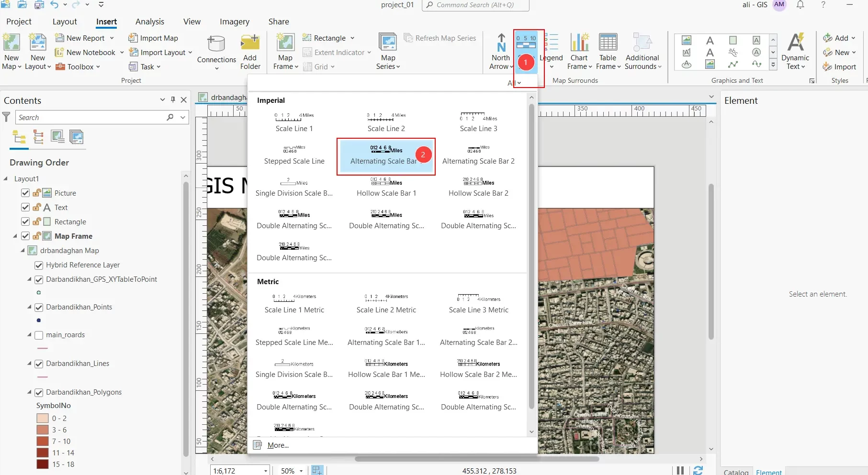
Task: Open the Imagery ribbon tab
Action: click(234, 22)
